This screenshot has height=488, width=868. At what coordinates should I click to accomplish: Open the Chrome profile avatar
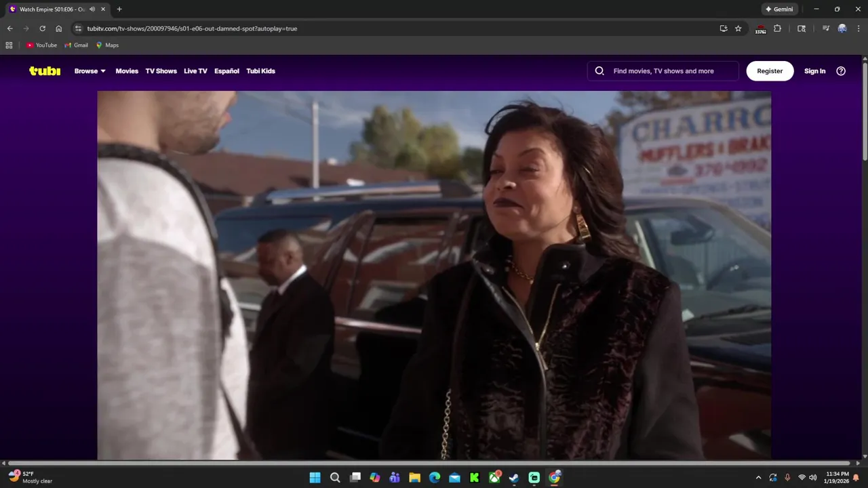(x=842, y=28)
